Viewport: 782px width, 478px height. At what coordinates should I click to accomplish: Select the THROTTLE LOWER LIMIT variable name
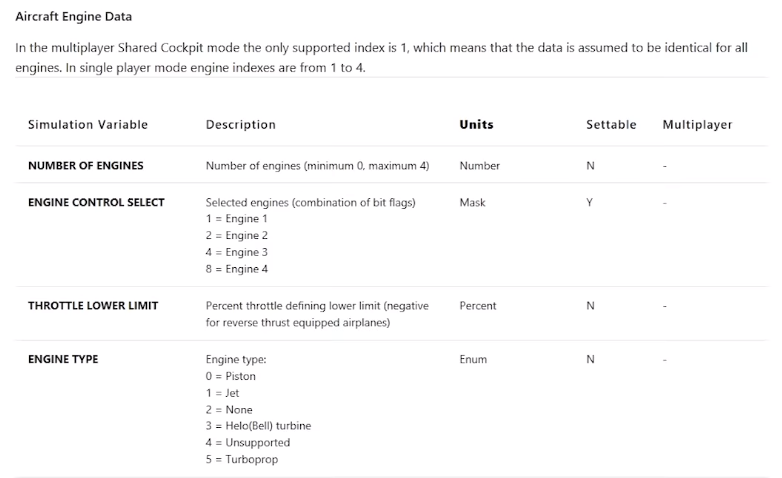pyautogui.click(x=93, y=306)
